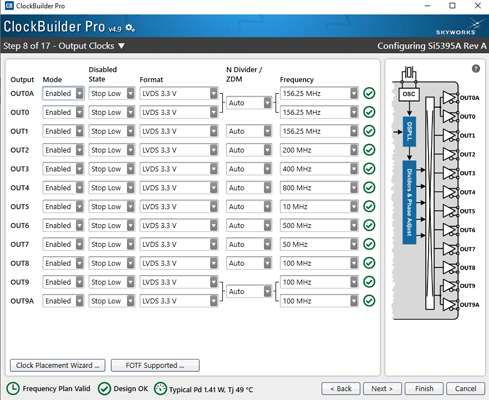Click the OUT7 green validation checkmark

[369, 244]
